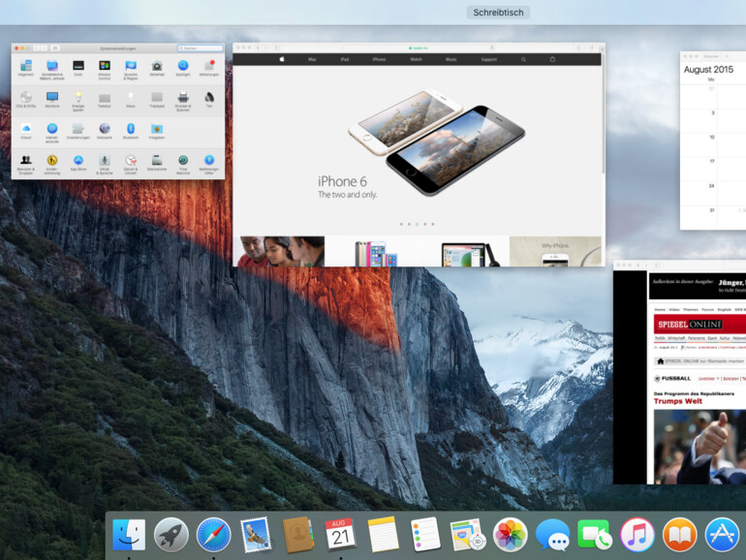Select the Schreibtisch desktop space label
The image size is (746, 560).
[498, 13]
